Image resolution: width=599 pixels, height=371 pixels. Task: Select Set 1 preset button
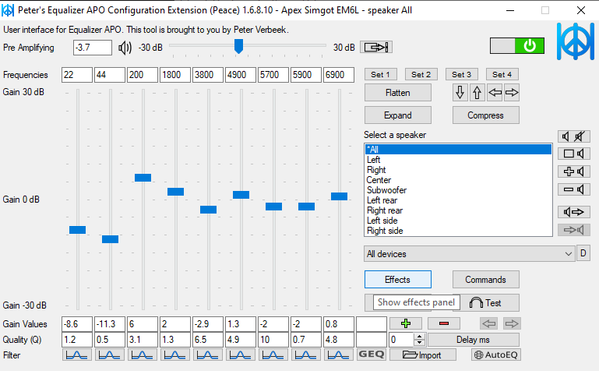click(x=380, y=75)
